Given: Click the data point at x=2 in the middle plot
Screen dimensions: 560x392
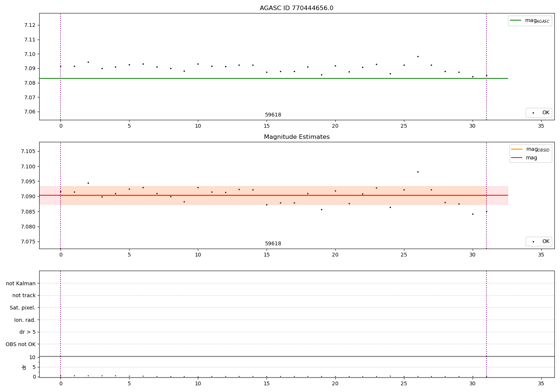Looking at the screenshot, I should click(88, 183).
